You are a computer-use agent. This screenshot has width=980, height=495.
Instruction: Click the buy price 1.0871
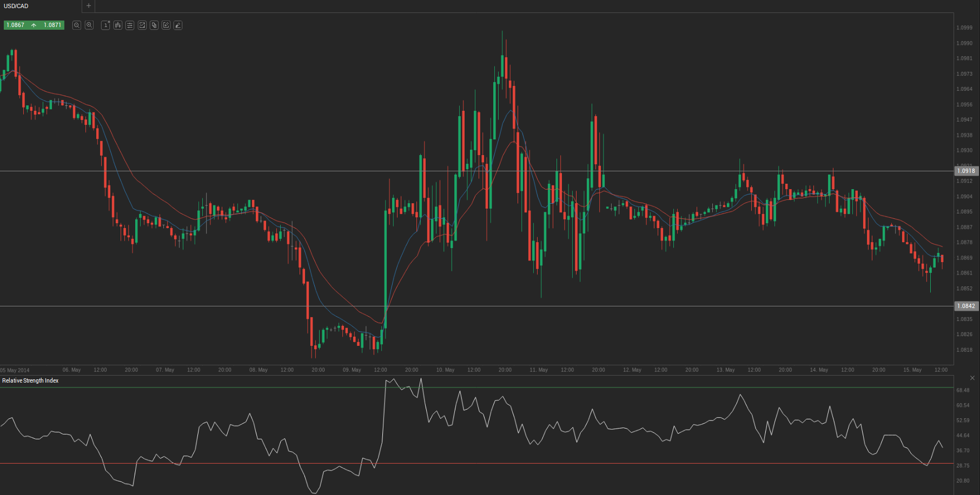pos(52,25)
